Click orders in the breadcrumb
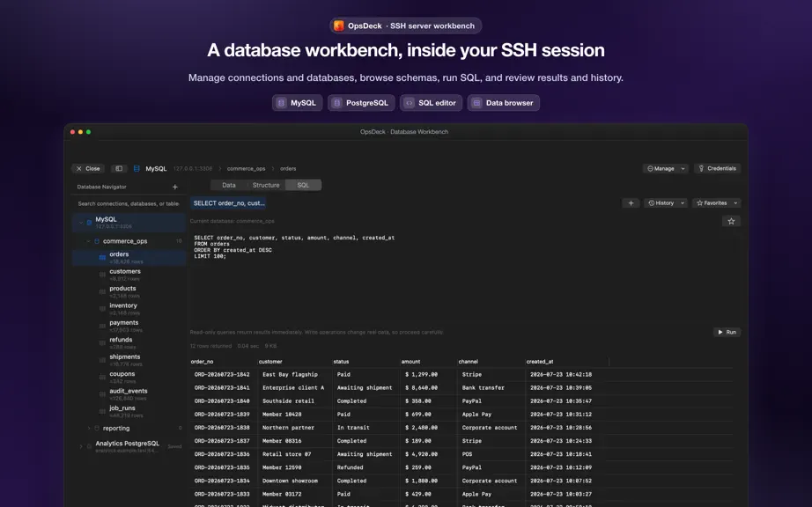812x507 pixels. point(288,169)
